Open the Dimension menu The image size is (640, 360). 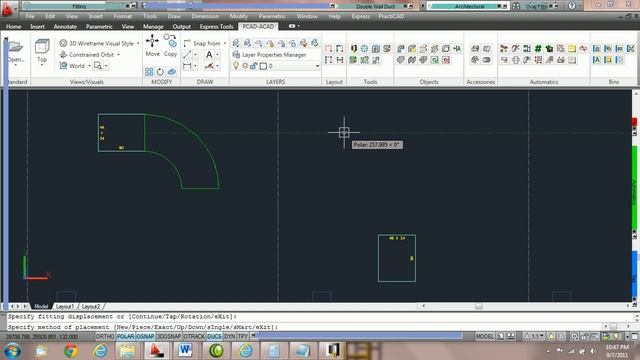click(x=205, y=16)
